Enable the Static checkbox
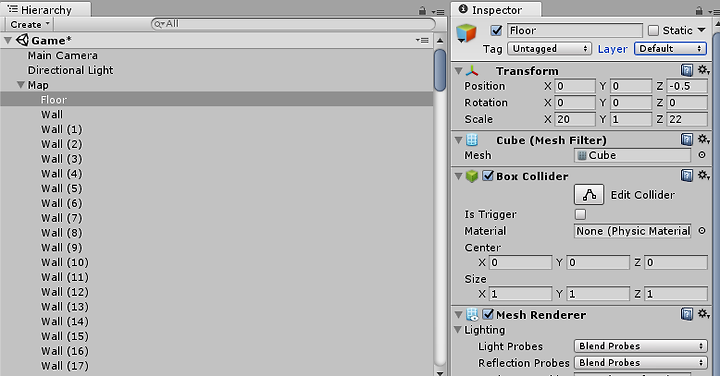Image resolution: width=720 pixels, height=376 pixels. [x=653, y=30]
